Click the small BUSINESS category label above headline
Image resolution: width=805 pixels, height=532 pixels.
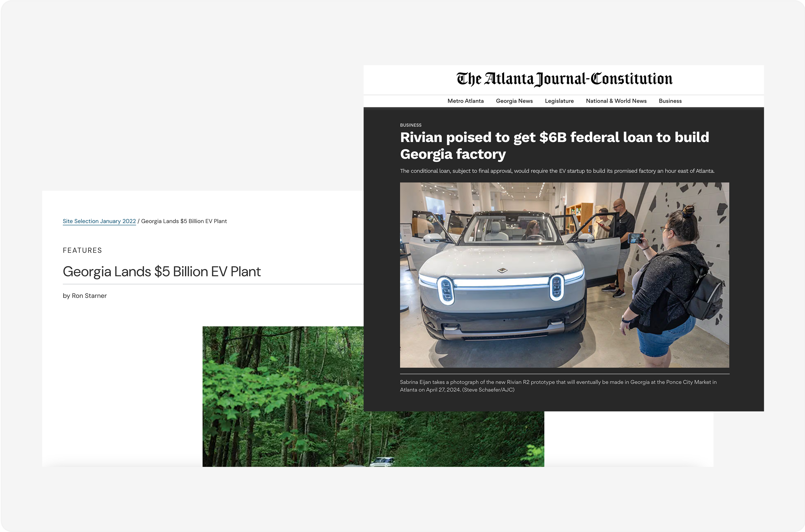[x=411, y=125]
